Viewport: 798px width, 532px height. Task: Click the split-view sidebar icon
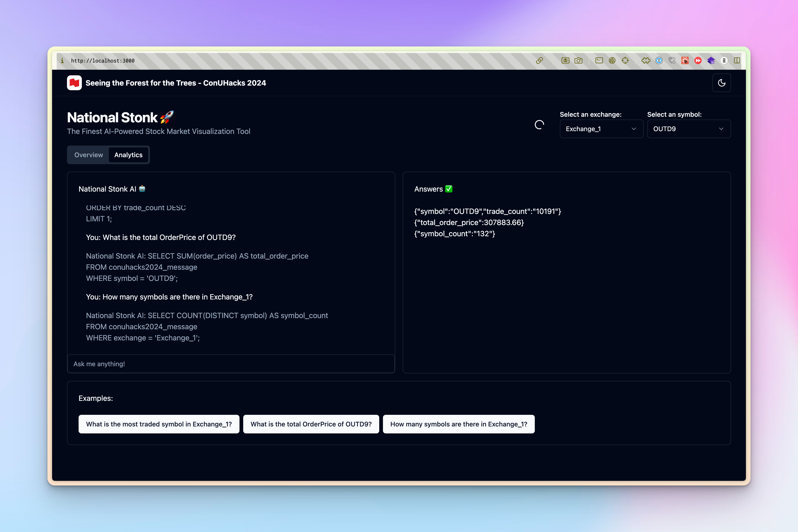tap(737, 60)
